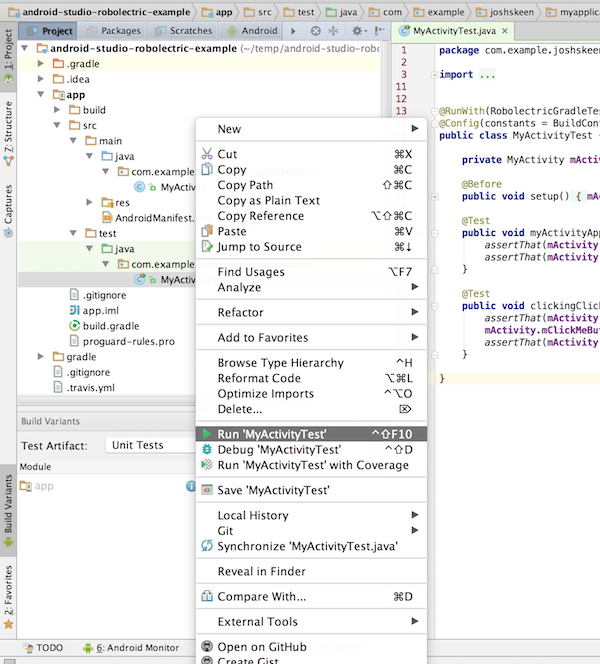Expand the build folder
The image size is (600, 664).
point(57,110)
